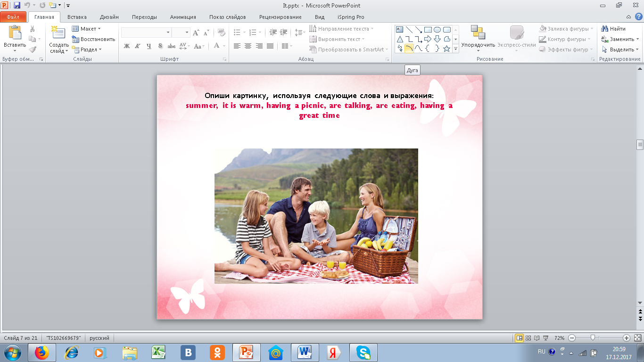Select the Curve shape
Image resolution: width=644 pixels, height=362 pixels.
(419, 49)
